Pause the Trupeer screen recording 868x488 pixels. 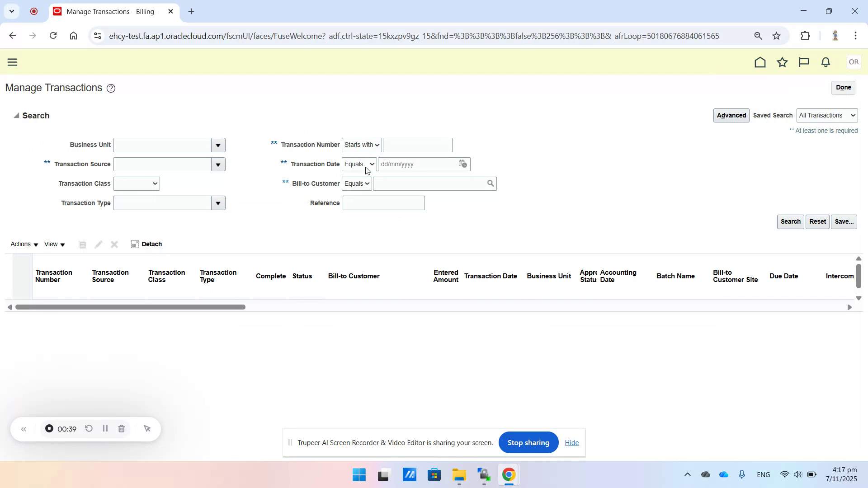105,428
